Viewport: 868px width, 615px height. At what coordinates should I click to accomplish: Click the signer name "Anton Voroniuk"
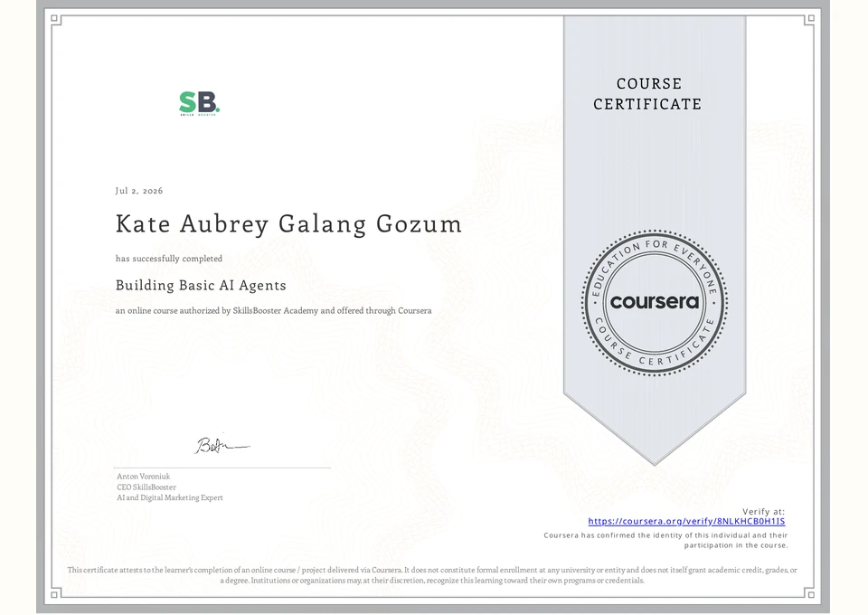pyautogui.click(x=144, y=476)
